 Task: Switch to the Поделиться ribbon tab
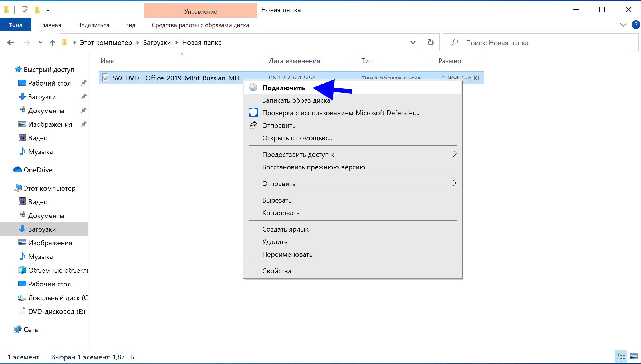93,25
